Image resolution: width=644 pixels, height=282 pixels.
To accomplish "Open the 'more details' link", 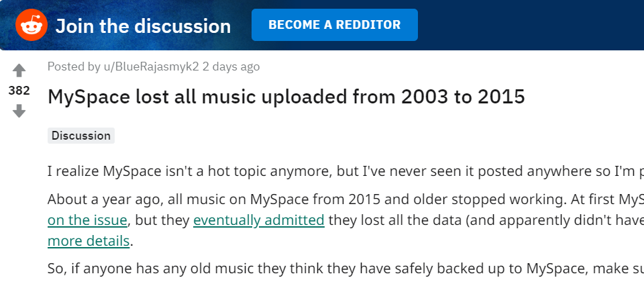I will (89, 241).
